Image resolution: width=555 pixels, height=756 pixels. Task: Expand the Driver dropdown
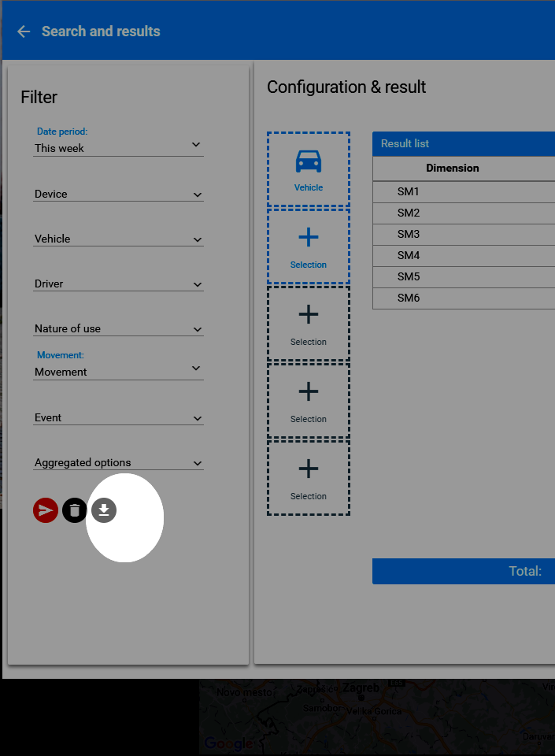click(x=118, y=283)
